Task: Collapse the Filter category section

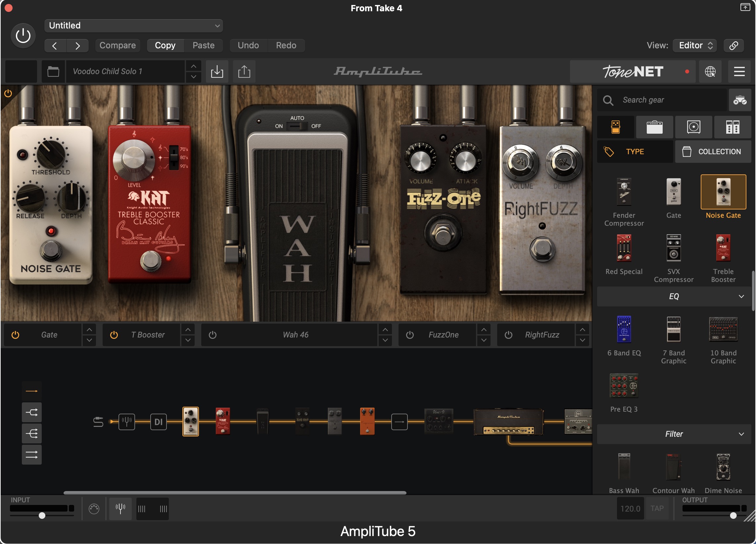Action: click(x=673, y=434)
